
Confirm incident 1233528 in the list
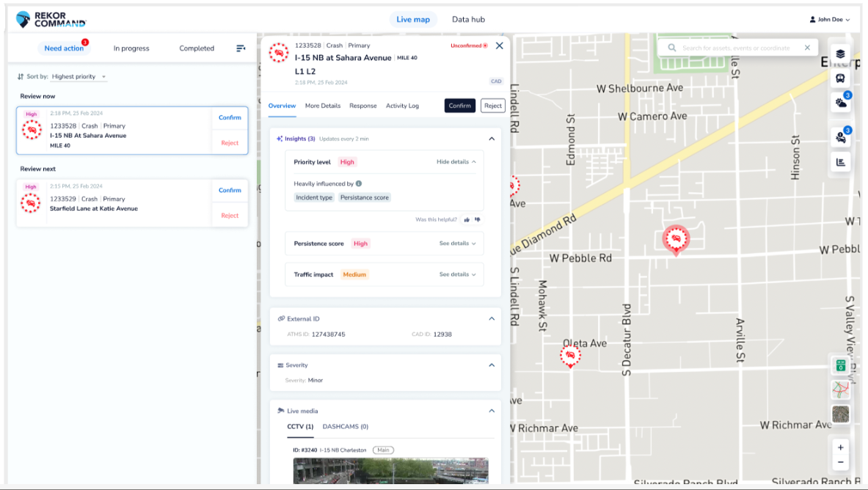230,117
